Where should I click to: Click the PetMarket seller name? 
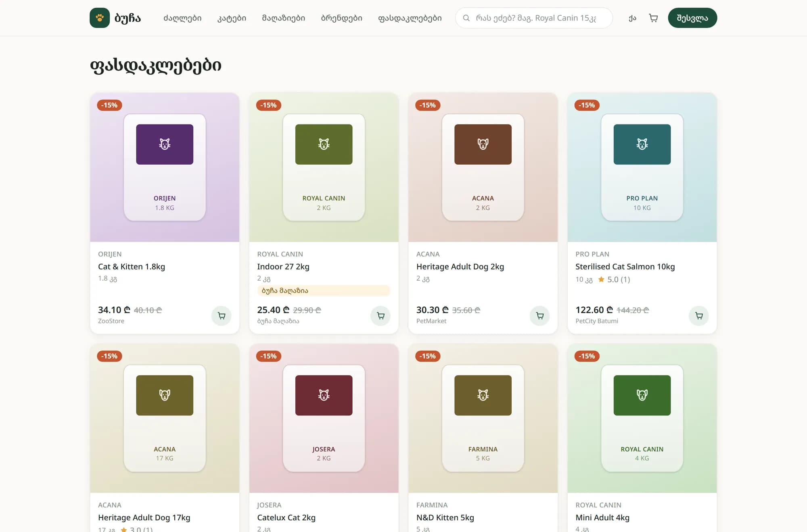(x=431, y=321)
